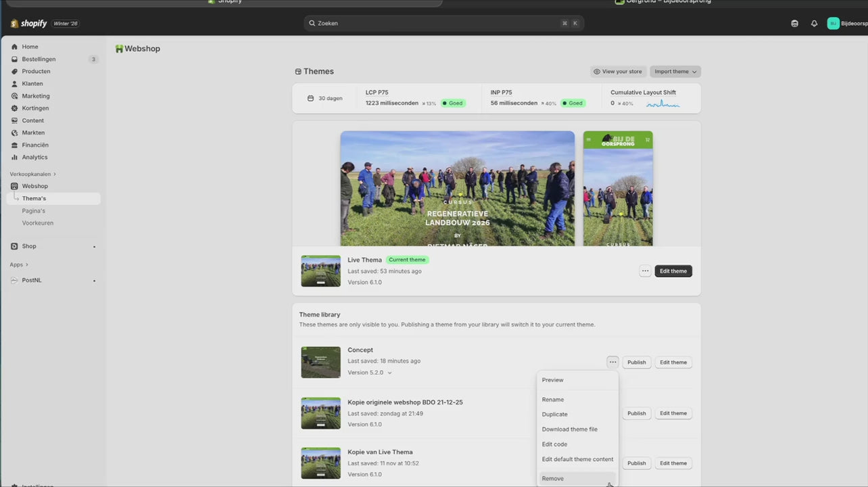Viewport: 868px width, 487px height.
Task: Open LCP P75 metric
Action: click(415, 98)
